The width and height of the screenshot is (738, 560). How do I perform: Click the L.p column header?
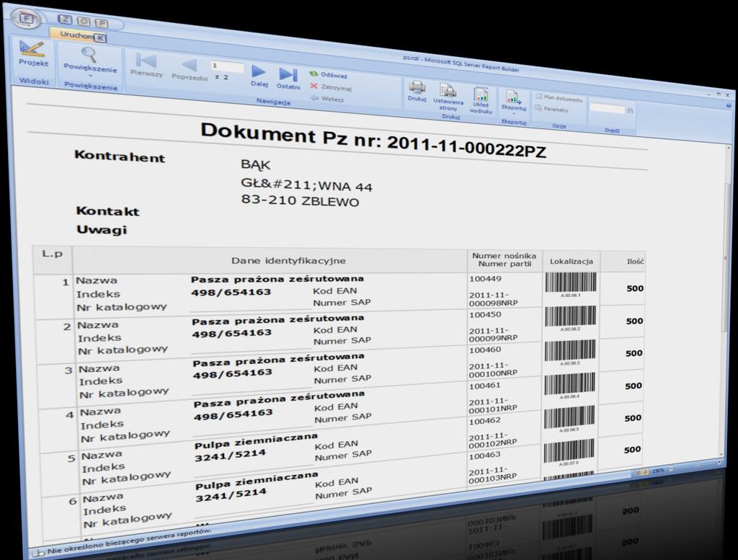pyautogui.click(x=52, y=254)
